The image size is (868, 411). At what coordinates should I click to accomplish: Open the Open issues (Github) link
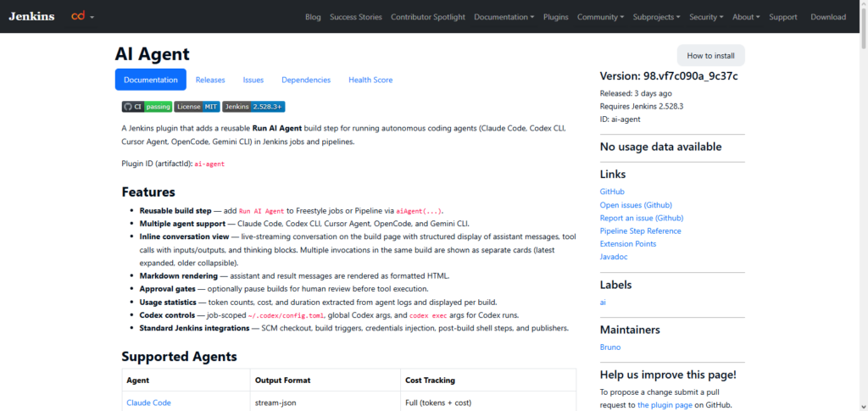pos(636,205)
